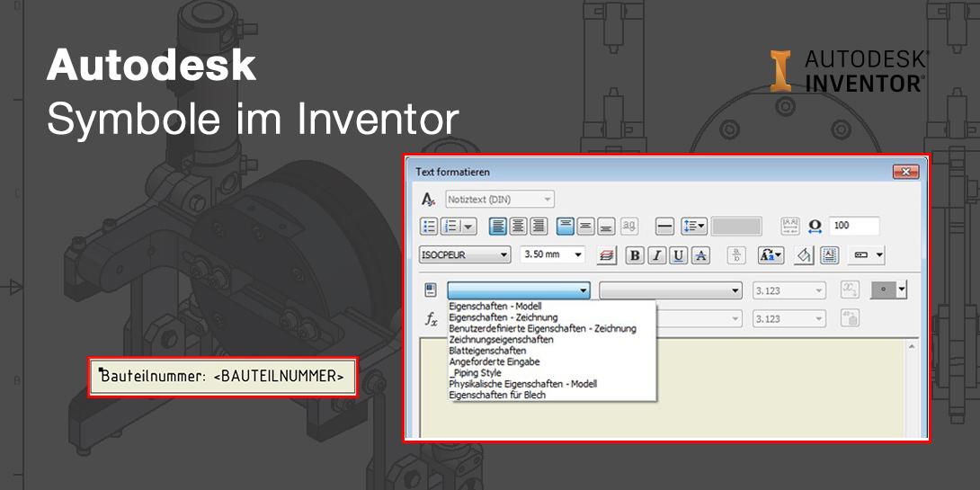Set vertical alignment to bottom
980x490 pixels.
coord(606,227)
